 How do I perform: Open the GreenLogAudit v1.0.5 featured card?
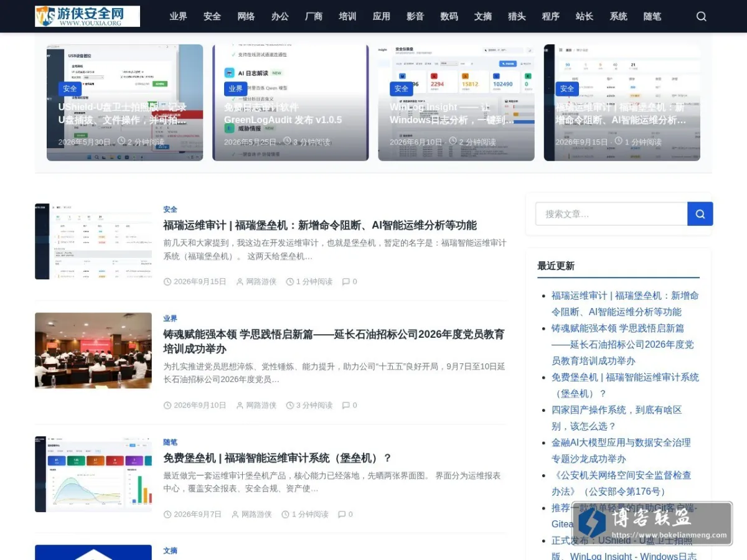pyautogui.click(x=290, y=103)
